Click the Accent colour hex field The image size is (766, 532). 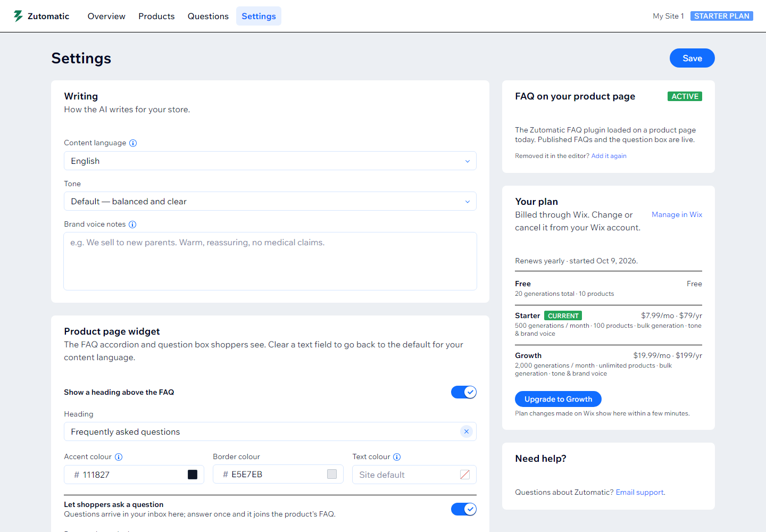click(x=134, y=475)
